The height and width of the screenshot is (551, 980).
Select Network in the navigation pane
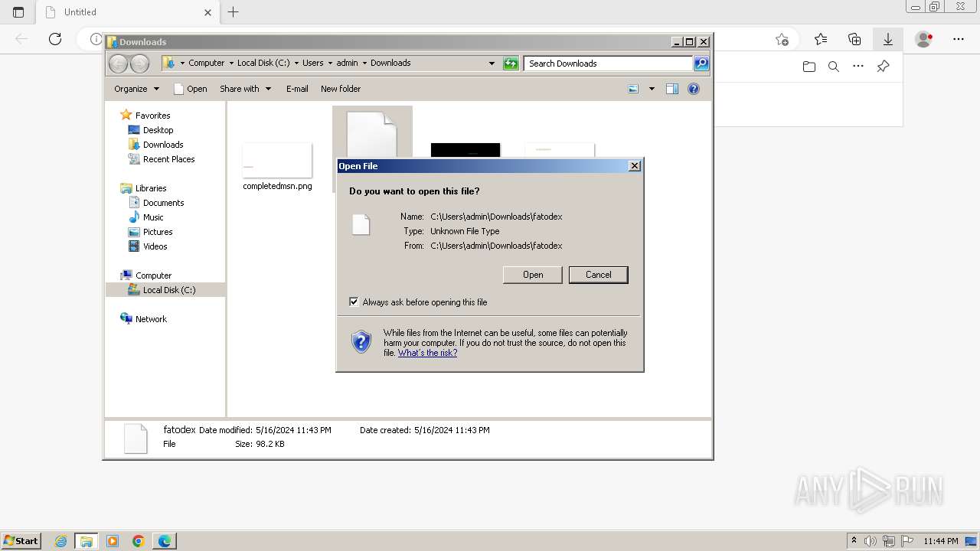151,319
